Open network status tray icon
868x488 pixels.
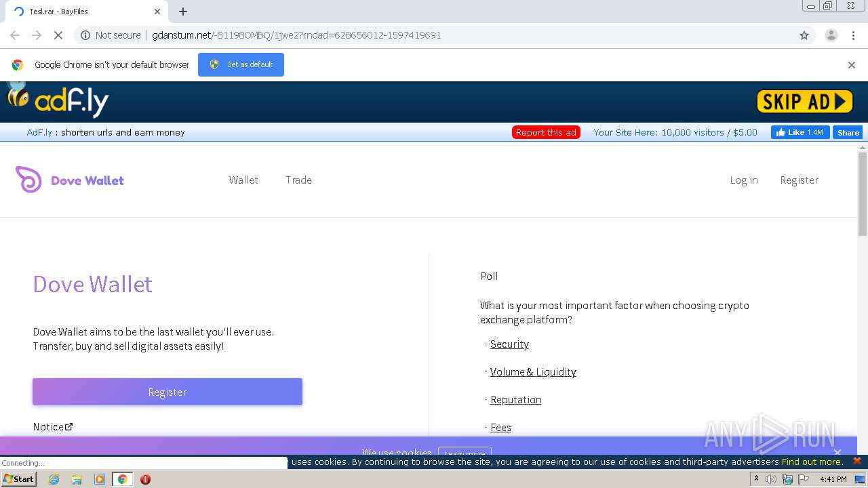[x=787, y=479]
